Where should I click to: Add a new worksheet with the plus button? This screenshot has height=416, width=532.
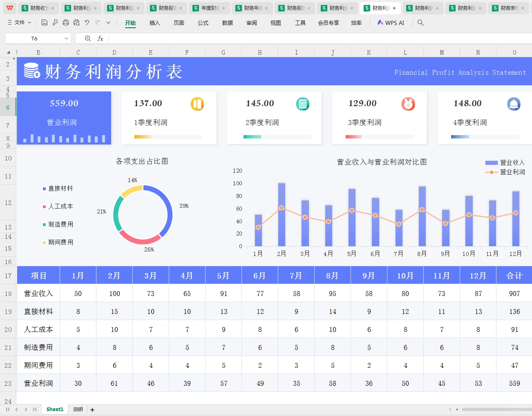pyautogui.click(x=92, y=409)
